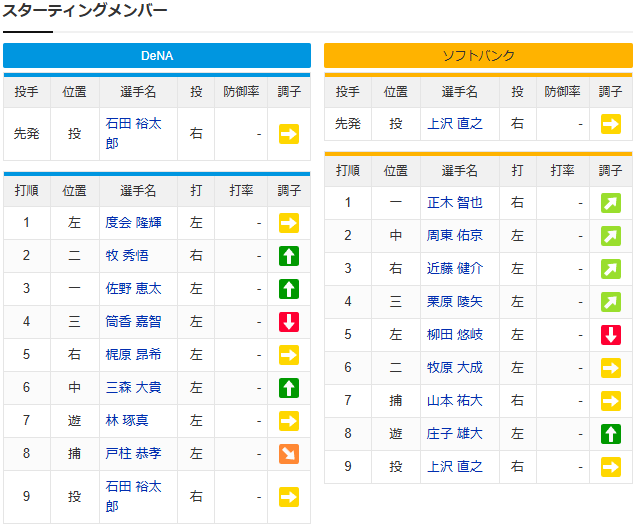Open player link 柳田 悠岐
This screenshot has width=636, height=528.
pyautogui.click(x=455, y=335)
